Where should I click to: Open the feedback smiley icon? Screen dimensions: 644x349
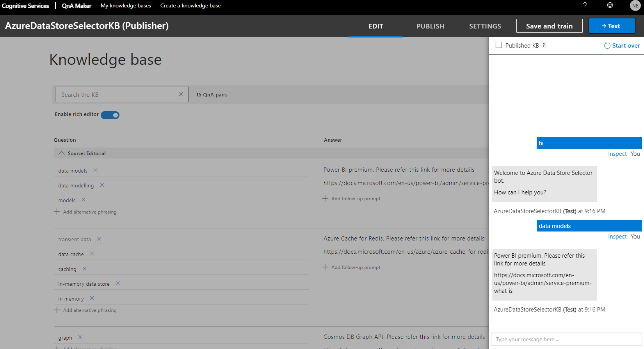coord(610,5)
